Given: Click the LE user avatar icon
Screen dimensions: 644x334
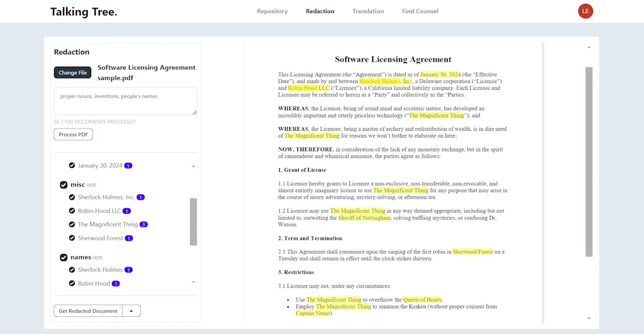Looking at the screenshot, I should point(586,11).
